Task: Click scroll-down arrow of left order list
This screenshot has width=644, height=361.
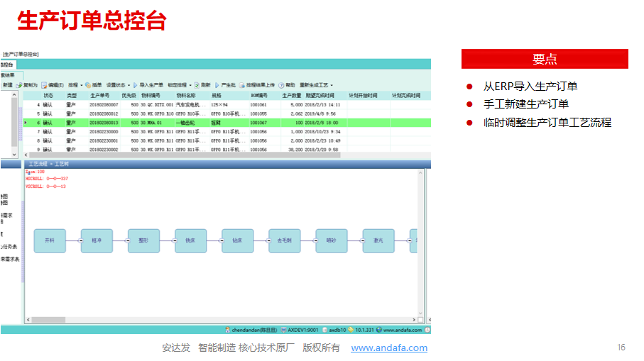Action: 14,155
